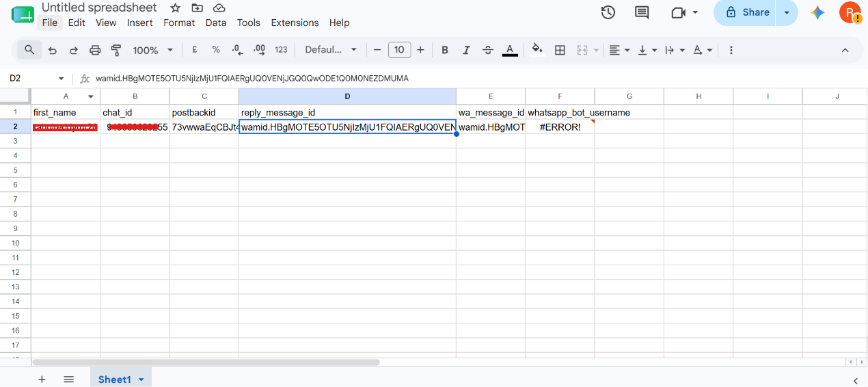Select the Sheet1 tab
The image size is (868, 387).
coord(114,379)
